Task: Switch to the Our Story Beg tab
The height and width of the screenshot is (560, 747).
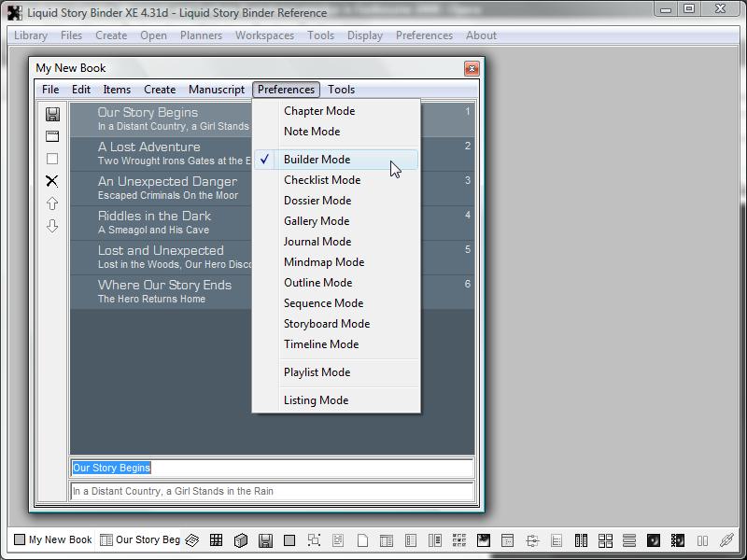Action: pos(140,539)
